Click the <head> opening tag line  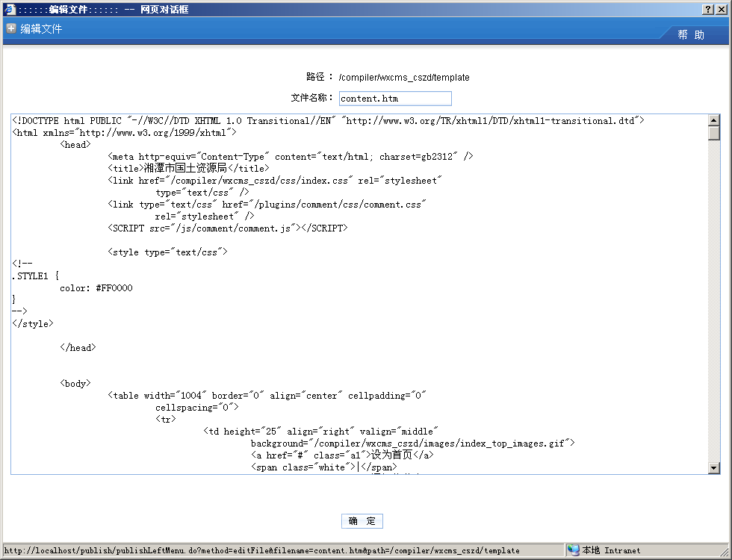coord(75,145)
